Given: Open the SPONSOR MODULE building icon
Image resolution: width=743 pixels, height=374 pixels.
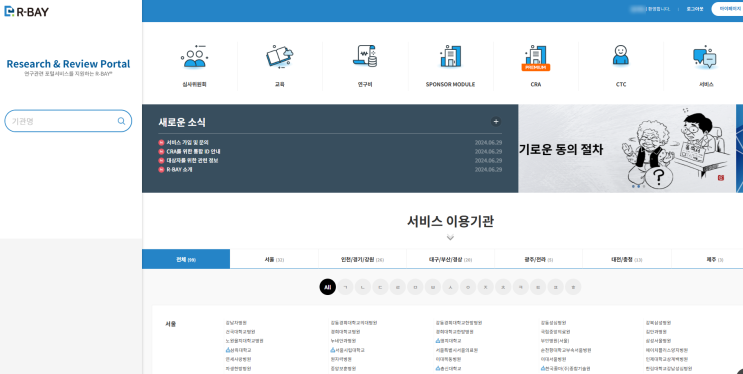Looking at the screenshot, I should coord(450,56).
